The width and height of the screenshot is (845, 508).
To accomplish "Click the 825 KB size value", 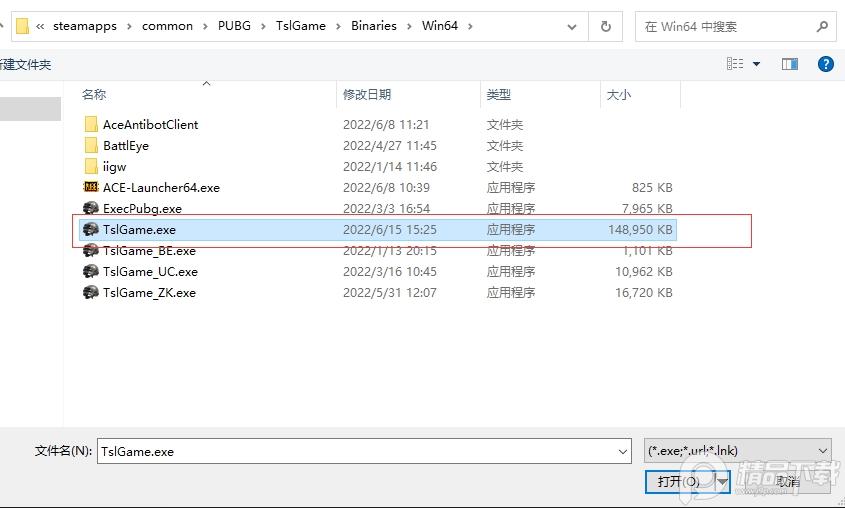I will pos(652,187).
